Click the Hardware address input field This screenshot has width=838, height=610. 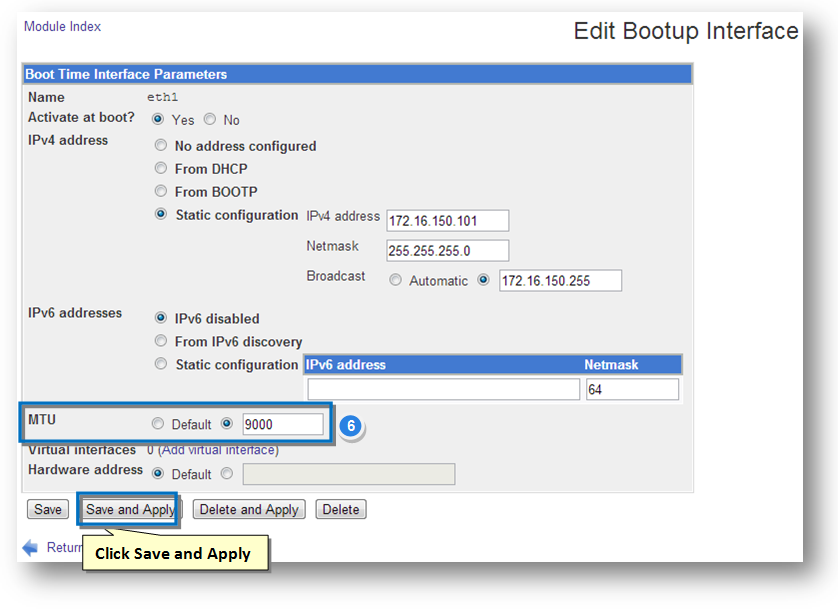pos(349,474)
